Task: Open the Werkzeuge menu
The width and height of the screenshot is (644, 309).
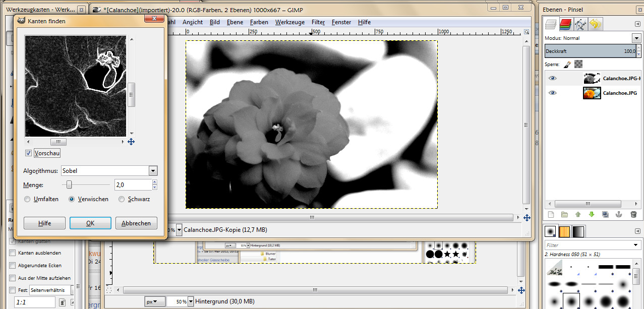Action: [290, 22]
